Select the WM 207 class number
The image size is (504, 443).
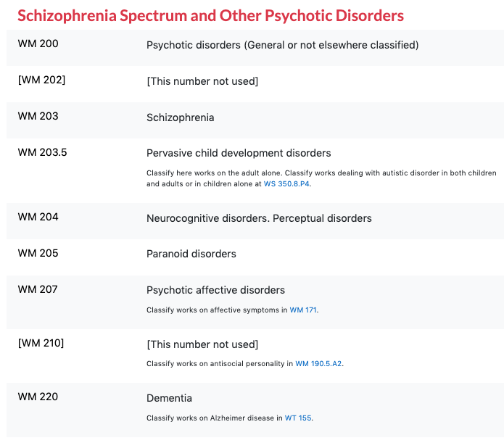pos(38,289)
